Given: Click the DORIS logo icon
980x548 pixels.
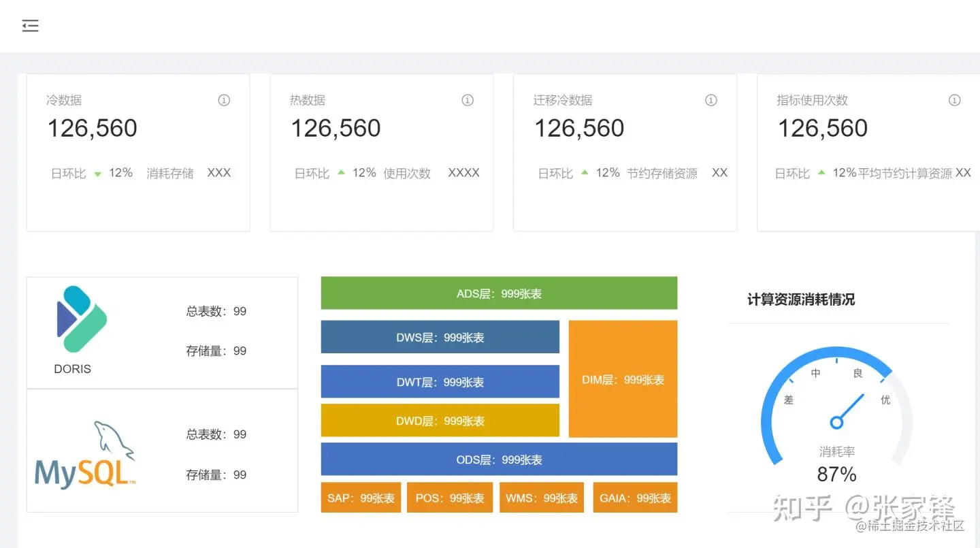Looking at the screenshot, I should pyautogui.click(x=82, y=319).
